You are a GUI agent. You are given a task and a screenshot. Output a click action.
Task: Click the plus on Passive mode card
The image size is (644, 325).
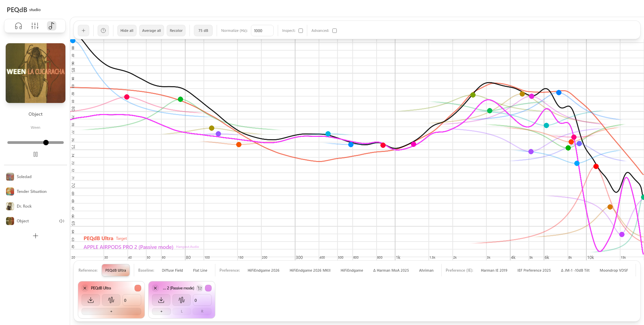point(161,311)
